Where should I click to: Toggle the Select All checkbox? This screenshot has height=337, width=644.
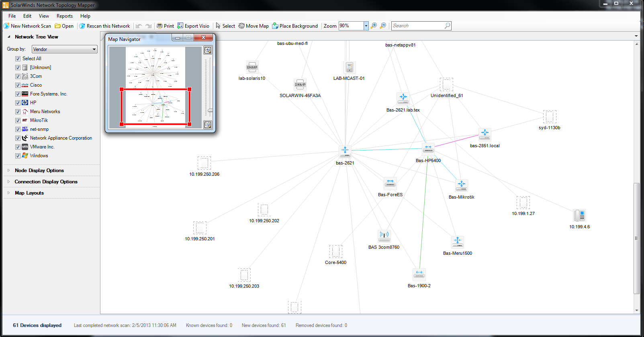click(x=18, y=59)
